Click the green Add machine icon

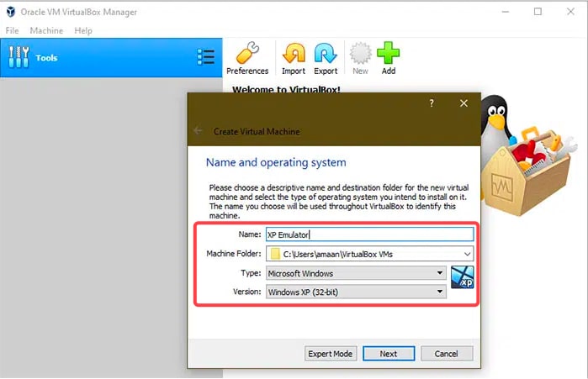click(x=389, y=59)
